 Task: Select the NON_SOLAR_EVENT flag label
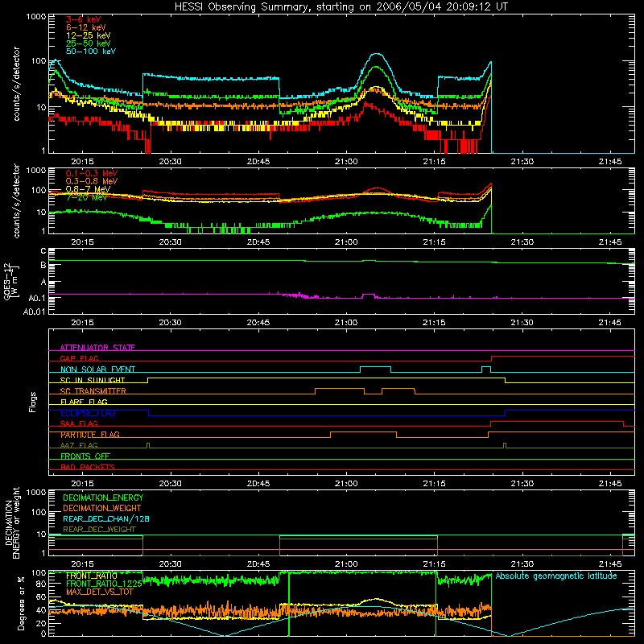97,369
